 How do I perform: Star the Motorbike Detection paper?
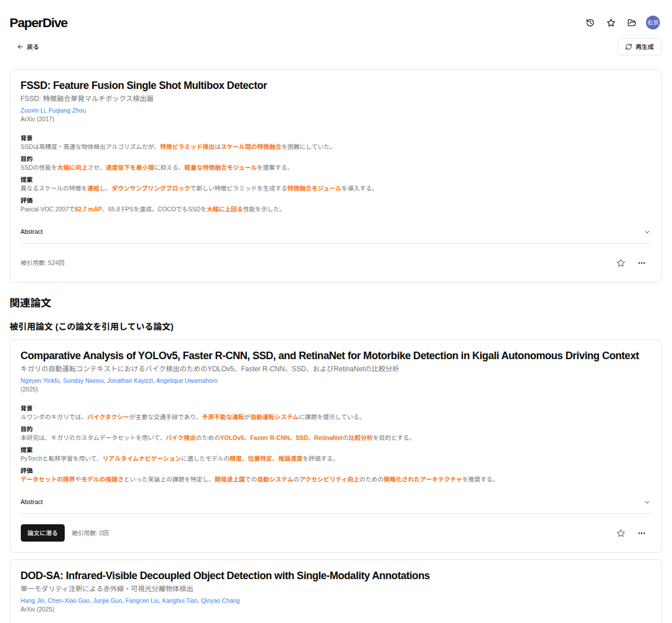pyautogui.click(x=620, y=533)
